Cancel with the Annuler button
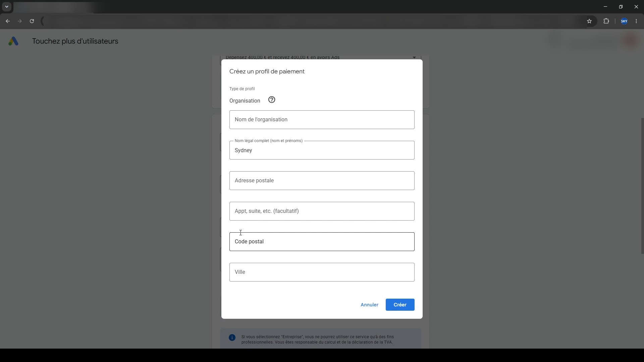This screenshot has height=362, width=644. point(369,305)
